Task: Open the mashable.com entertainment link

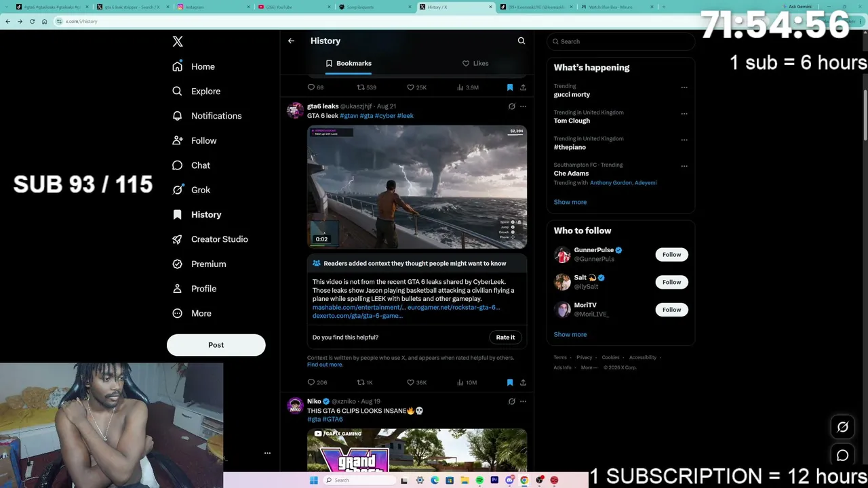Action: click(x=359, y=307)
